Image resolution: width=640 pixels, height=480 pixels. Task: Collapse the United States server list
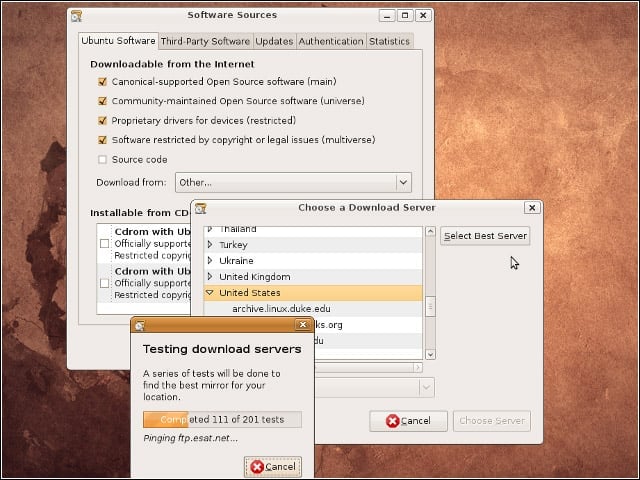click(210, 293)
